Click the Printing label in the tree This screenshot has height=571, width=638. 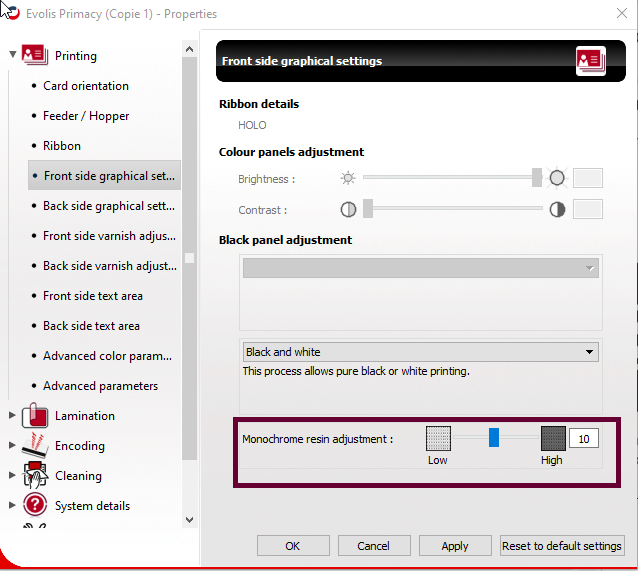coord(76,56)
